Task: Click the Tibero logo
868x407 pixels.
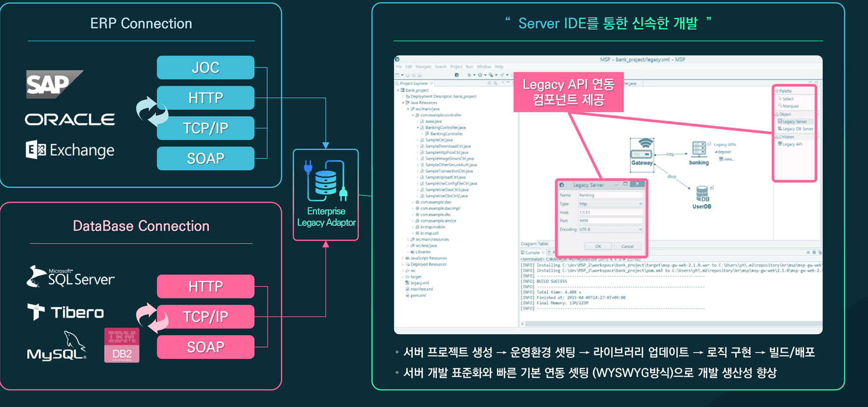Action: pos(66,312)
